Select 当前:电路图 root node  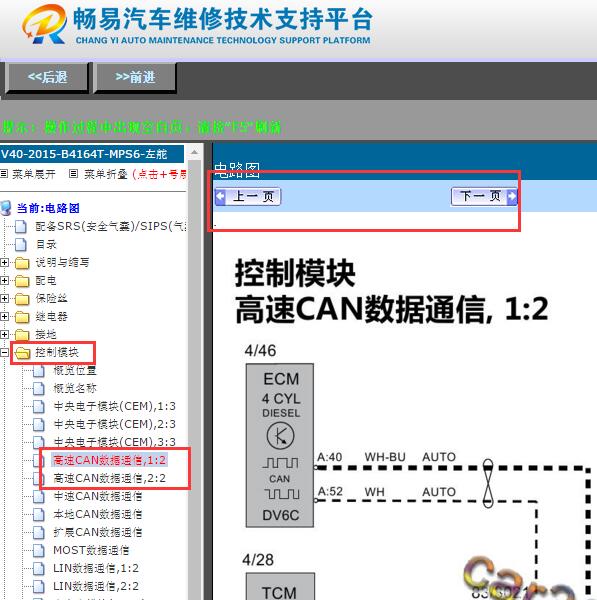click(48, 208)
